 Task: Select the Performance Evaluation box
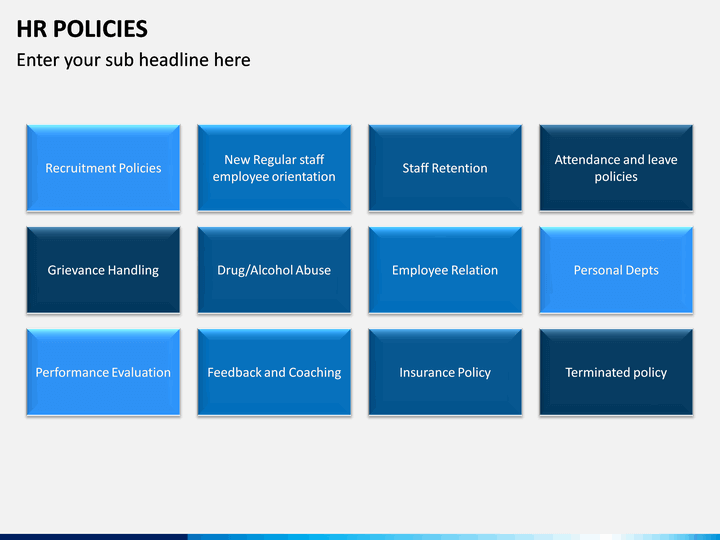coord(103,372)
